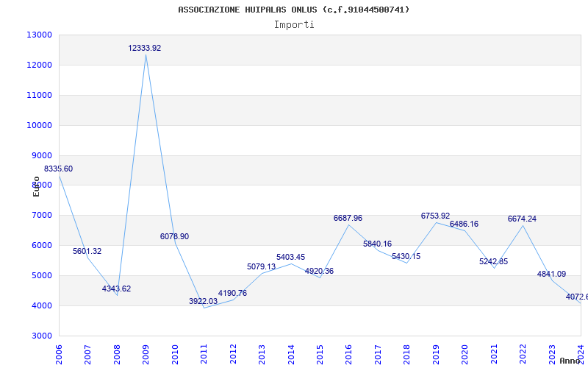Viewport: 588px width, 368px height.
Task: Select the 4841.09 data label
Action: (x=552, y=274)
